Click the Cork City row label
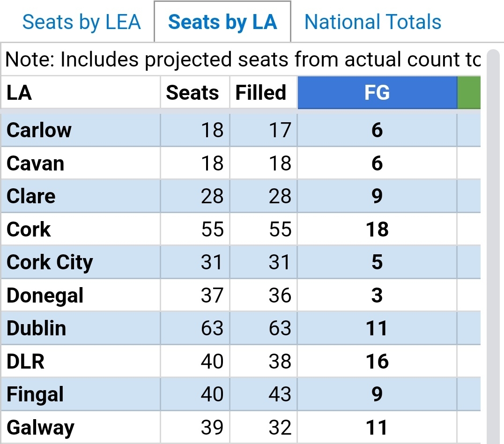Image resolution: width=504 pixels, height=444 pixels. [50, 262]
